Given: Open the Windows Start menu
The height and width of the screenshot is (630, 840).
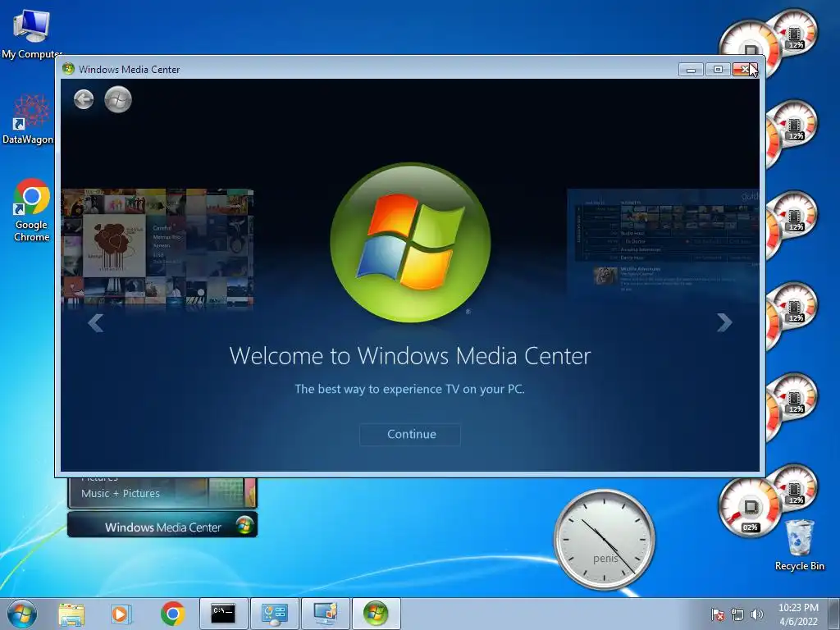Looking at the screenshot, I should (x=22, y=614).
